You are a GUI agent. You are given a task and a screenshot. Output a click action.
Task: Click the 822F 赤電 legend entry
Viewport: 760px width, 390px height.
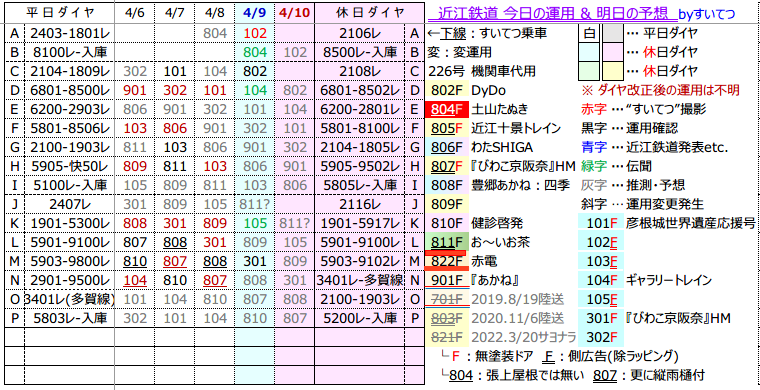[x=461, y=261]
